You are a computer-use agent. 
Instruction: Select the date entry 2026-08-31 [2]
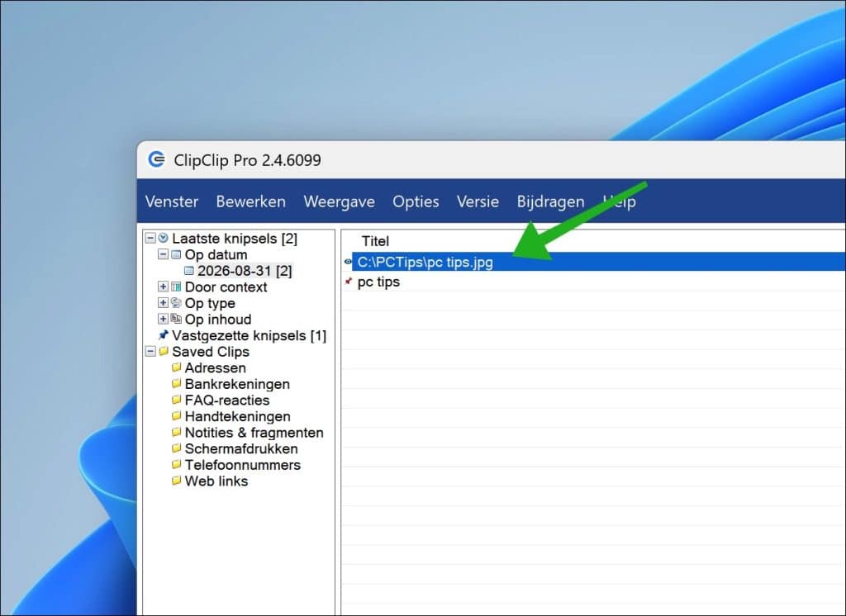coord(245,271)
